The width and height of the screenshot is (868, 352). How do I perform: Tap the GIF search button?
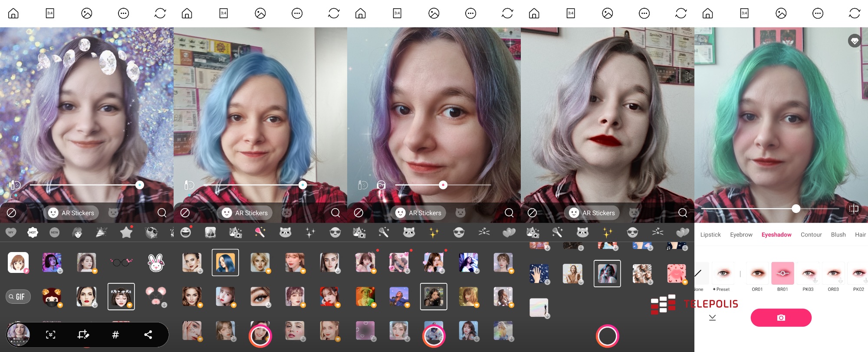pyautogui.click(x=18, y=297)
